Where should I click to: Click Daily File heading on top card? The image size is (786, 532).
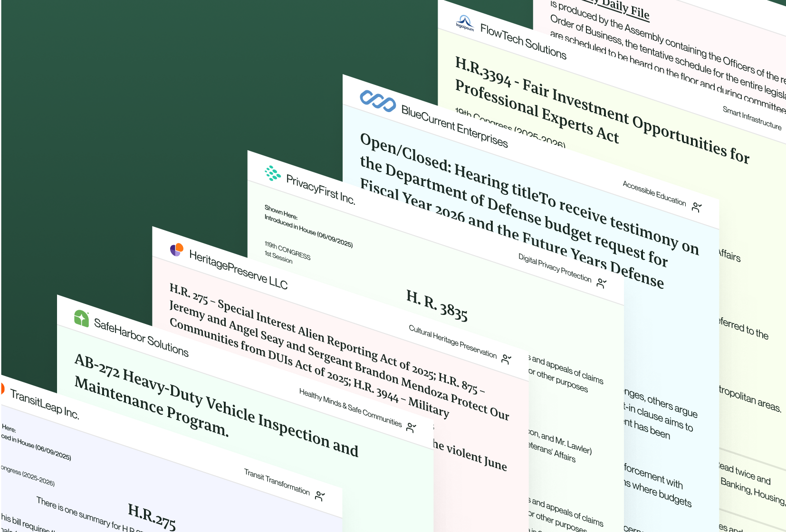(x=625, y=9)
